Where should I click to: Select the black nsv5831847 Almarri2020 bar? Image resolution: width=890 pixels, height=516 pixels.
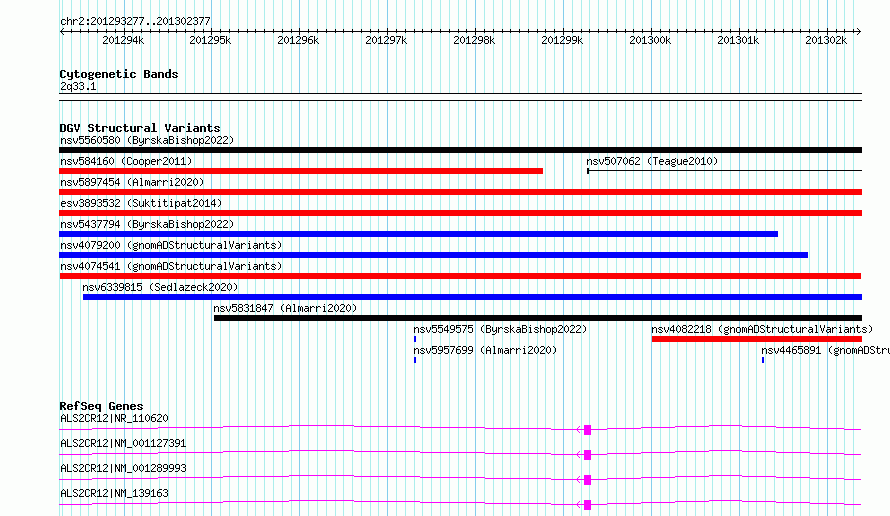point(538,318)
